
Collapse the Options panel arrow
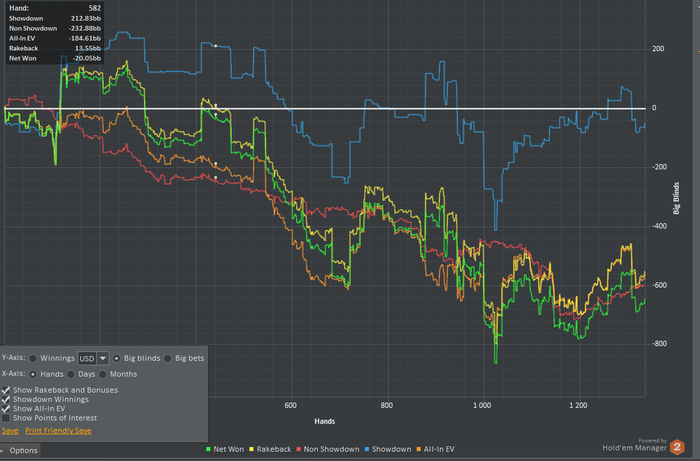(3, 450)
